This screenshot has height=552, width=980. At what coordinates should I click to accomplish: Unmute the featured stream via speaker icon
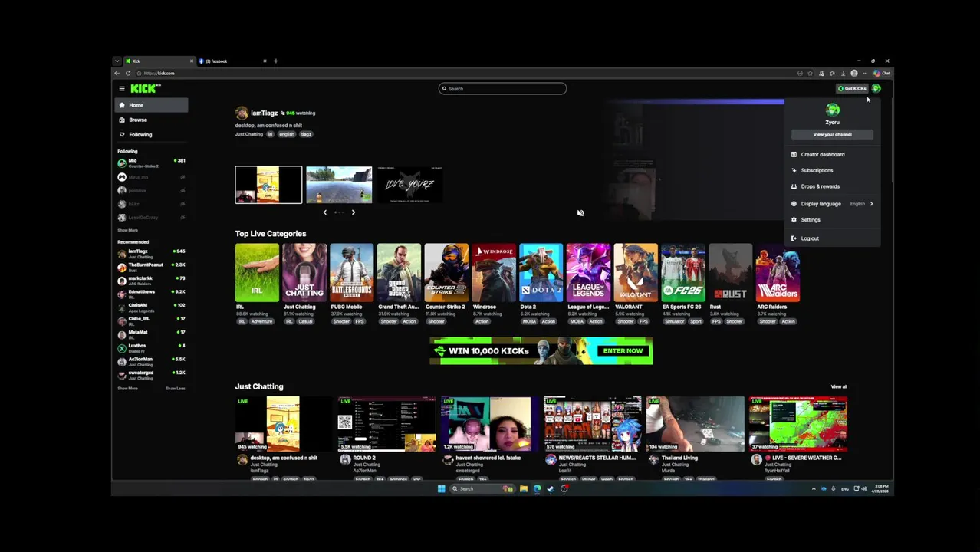580,213
